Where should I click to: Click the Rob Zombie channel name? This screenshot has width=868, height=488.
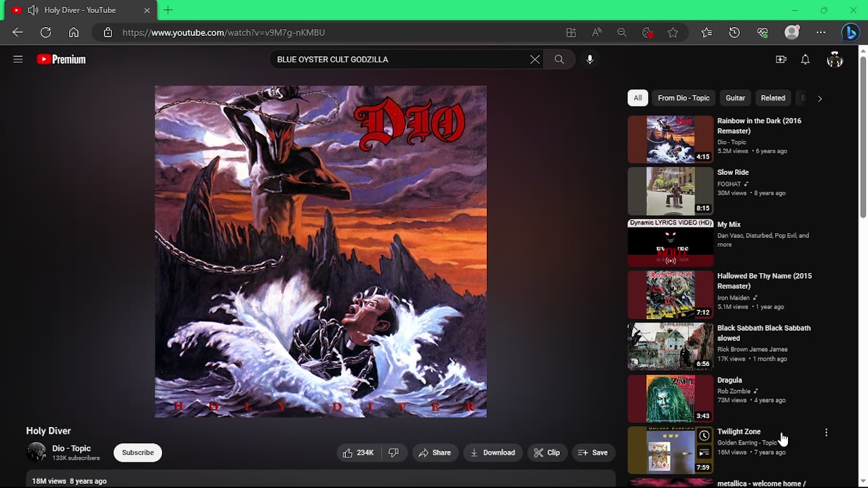734,391
